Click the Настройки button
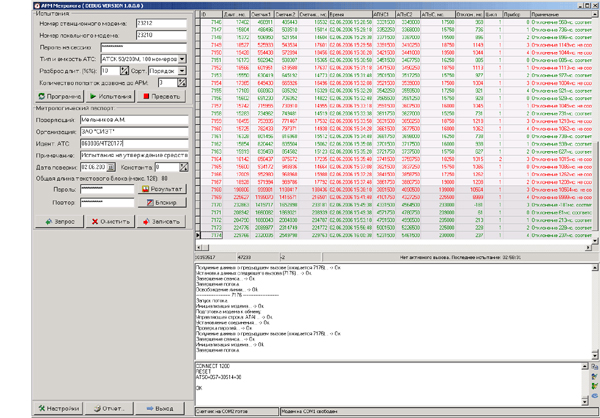Image resolution: width=600 pixels, height=418 pixels. click(59, 408)
